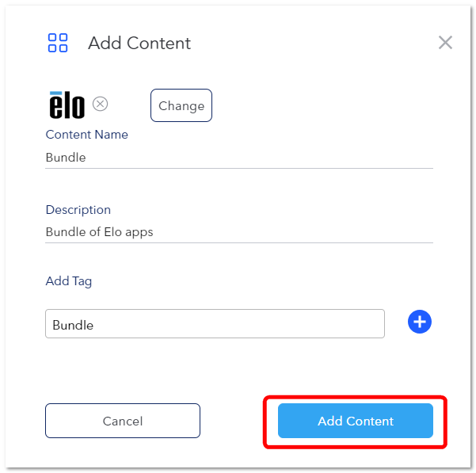Place cursor on the word Elo in Description
The width and height of the screenshot is (476, 473).
click(x=113, y=232)
